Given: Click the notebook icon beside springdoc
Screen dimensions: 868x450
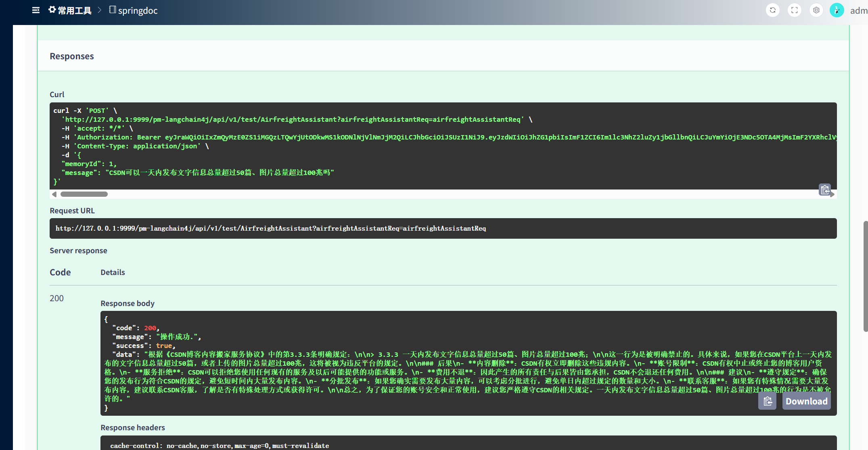Looking at the screenshot, I should point(112,10).
